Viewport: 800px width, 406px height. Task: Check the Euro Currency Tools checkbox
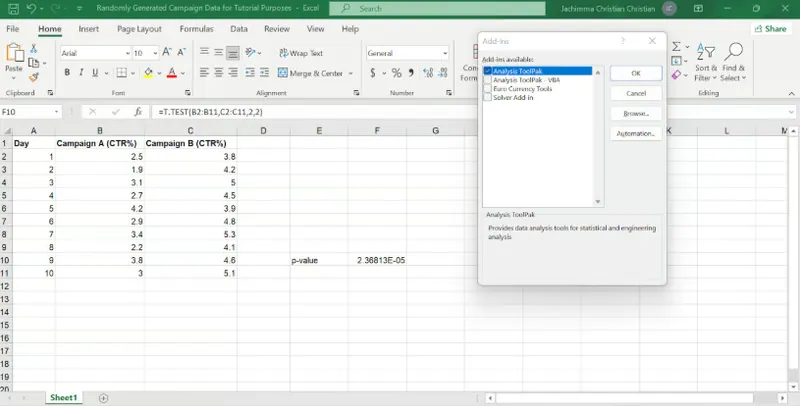click(487, 89)
